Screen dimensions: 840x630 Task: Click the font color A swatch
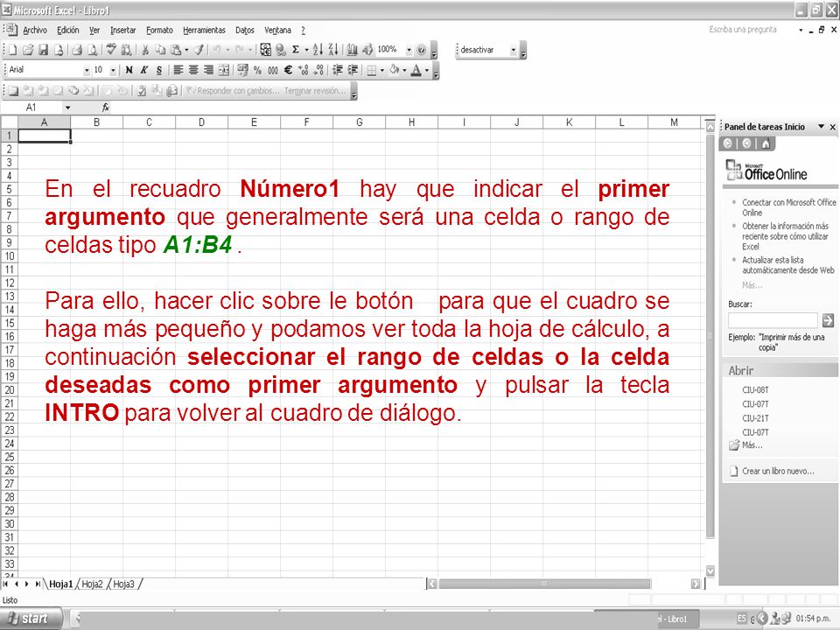pos(416,70)
